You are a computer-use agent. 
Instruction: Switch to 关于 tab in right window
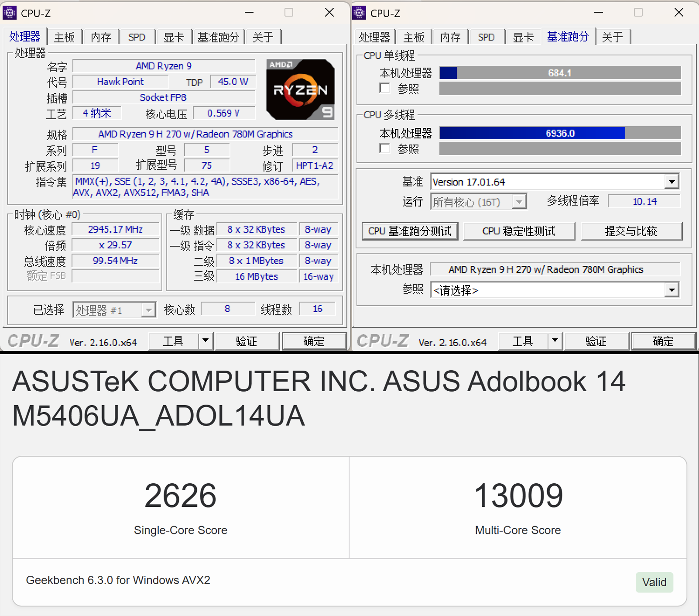[x=613, y=37]
